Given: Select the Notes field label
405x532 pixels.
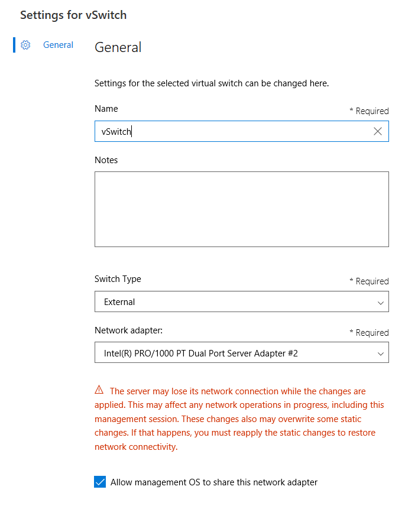Looking at the screenshot, I should click(106, 160).
